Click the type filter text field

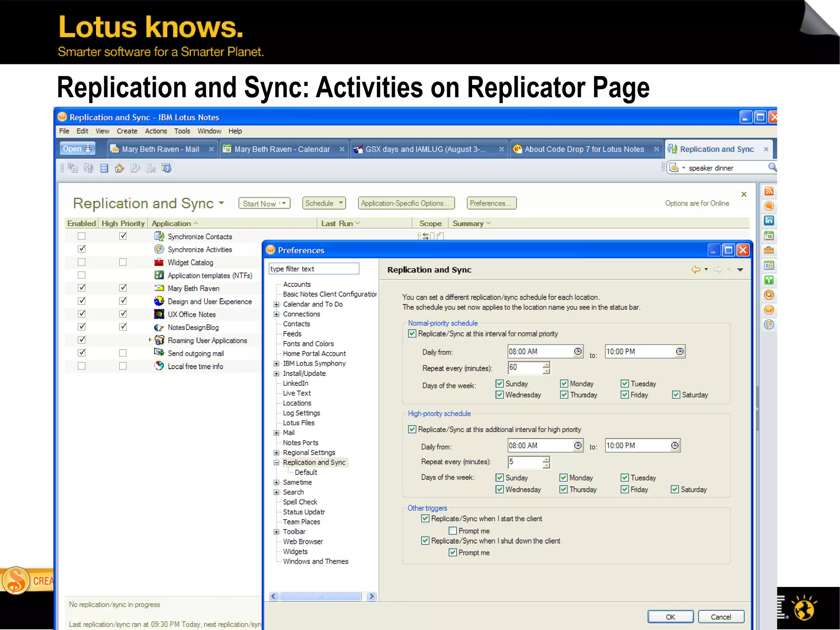(x=314, y=269)
